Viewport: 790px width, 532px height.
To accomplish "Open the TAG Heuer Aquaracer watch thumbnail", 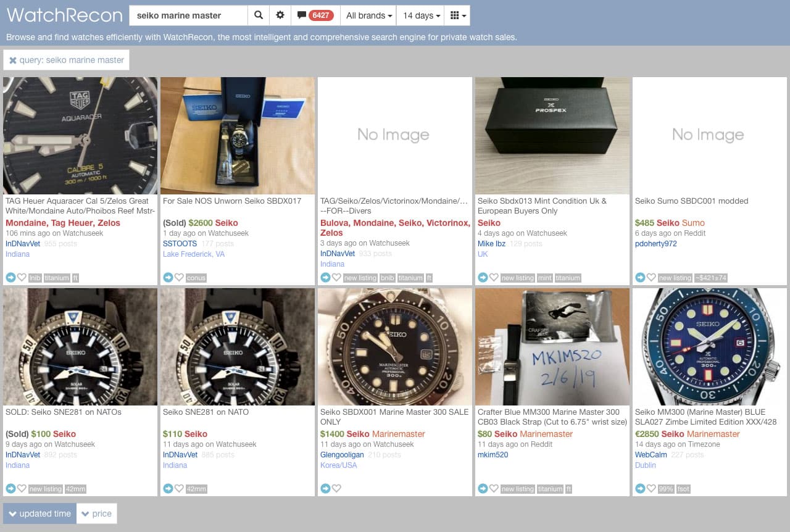I will tap(80, 136).
